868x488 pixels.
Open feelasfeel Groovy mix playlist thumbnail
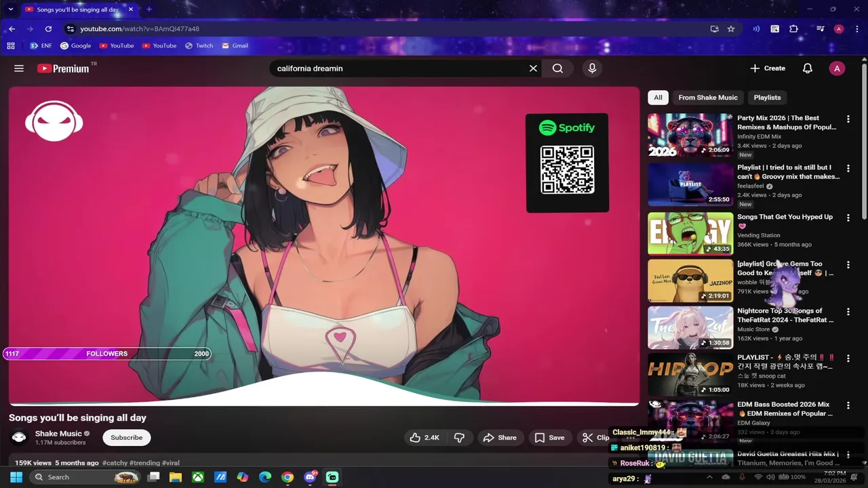click(690, 184)
